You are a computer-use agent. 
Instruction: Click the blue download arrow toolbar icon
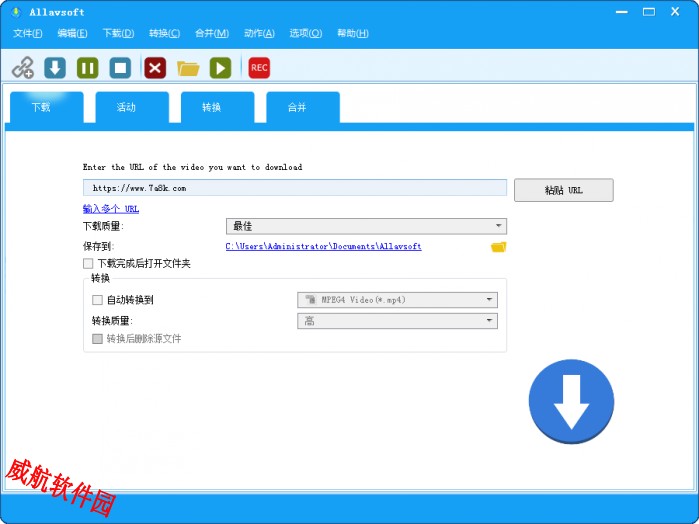(x=55, y=68)
